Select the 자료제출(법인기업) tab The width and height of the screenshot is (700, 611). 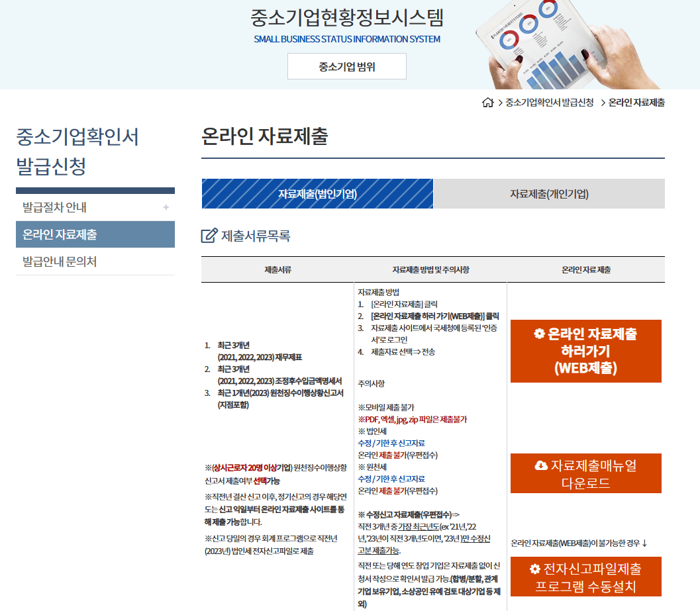pos(317,193)
